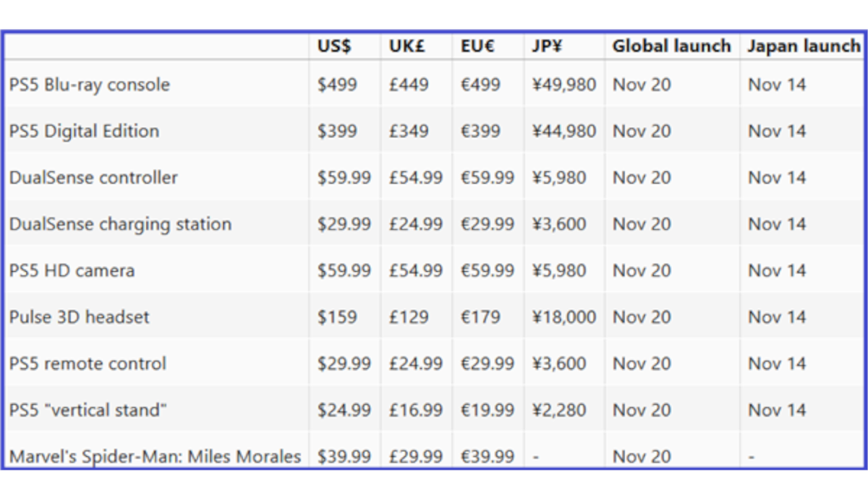Viewport: 868px width, 488px height.
Task: Click the PS5 HD camera row label
Action: (72, 270)
